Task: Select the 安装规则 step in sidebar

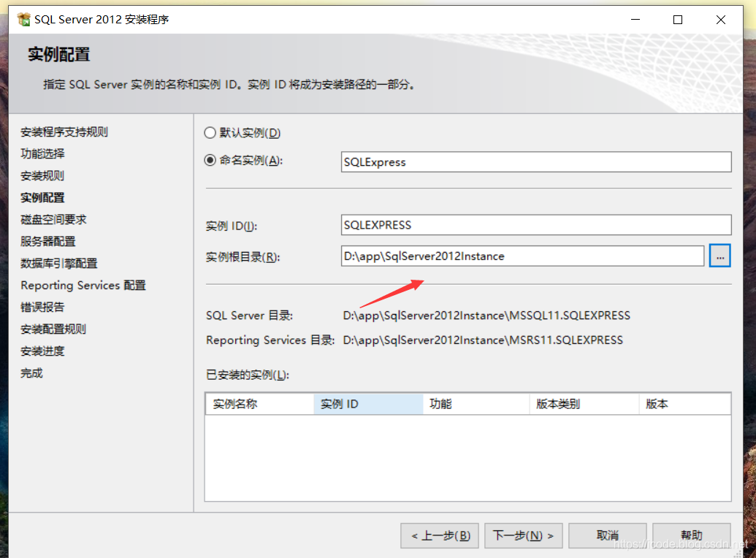Action: 42,175
